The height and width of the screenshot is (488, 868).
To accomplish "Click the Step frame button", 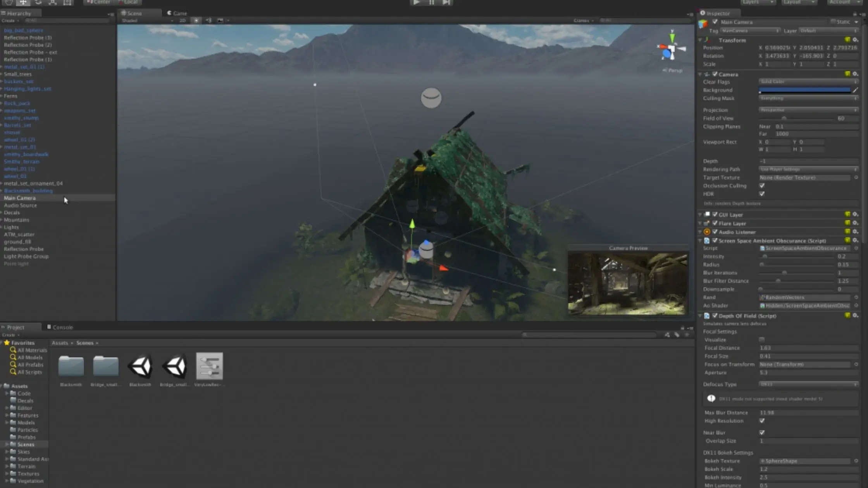I will click(x=446, y=2).
